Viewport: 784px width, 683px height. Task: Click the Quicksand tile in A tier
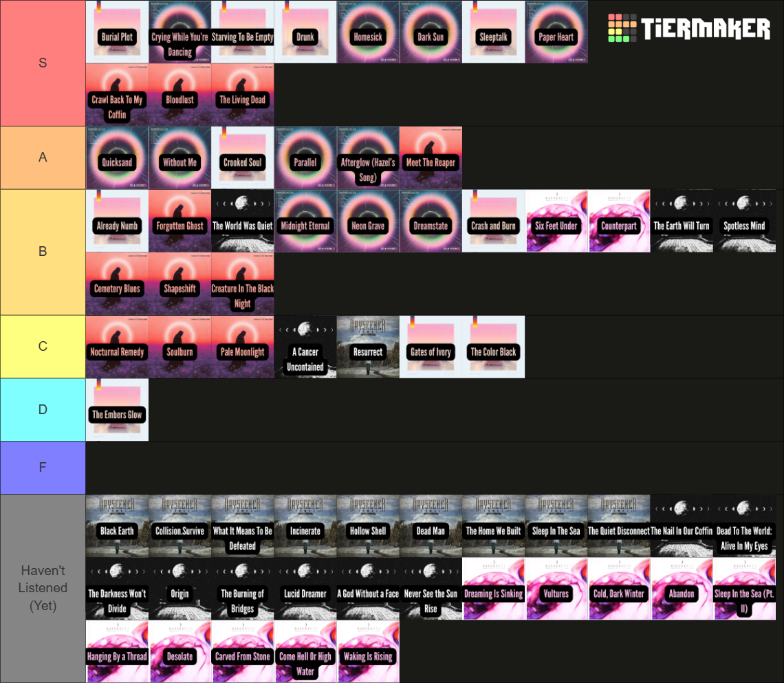click(117, 158)
